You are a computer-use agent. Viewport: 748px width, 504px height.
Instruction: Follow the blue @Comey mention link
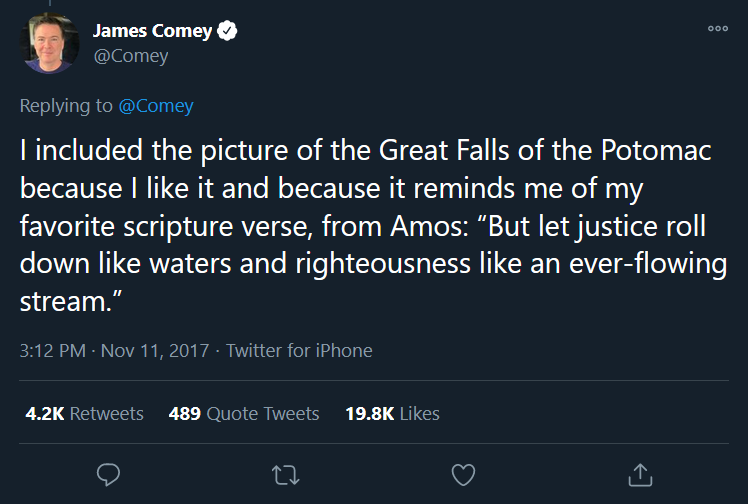point(156,106)
